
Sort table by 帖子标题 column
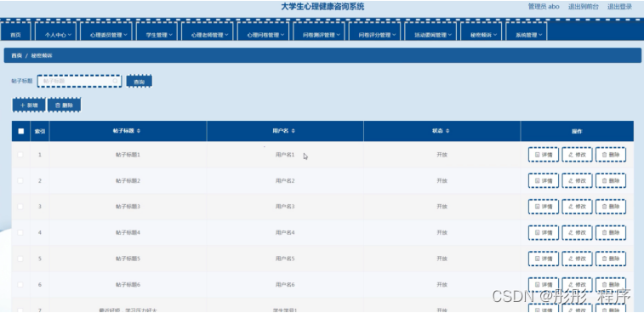(139, 131)
